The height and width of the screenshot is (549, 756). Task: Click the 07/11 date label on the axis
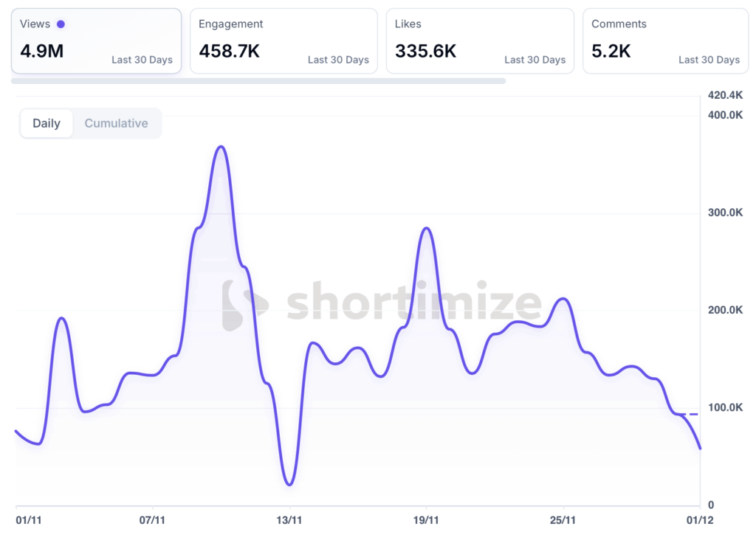pyautogui.click(x=152, y=520)
